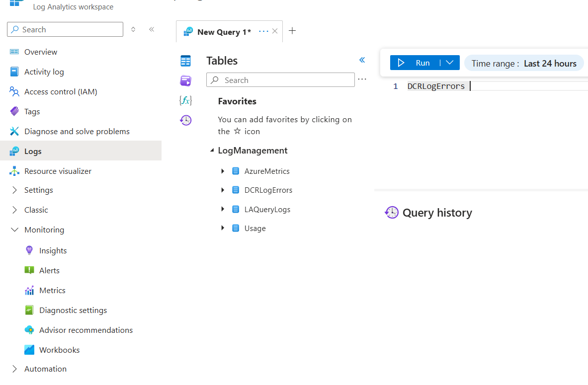Viewport: 588px width, 385px height.
Task: Open the Overview page
Action: (40, 52)
